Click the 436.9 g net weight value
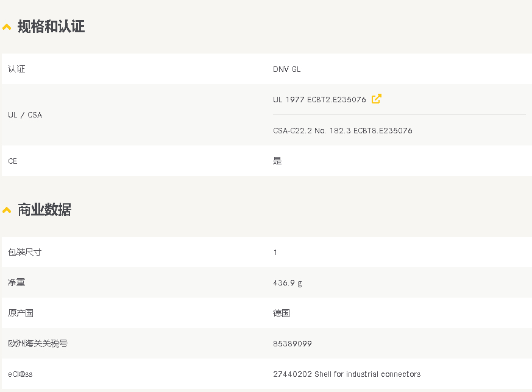The height and width of the screenshot is (392, 532). (288, 283)
